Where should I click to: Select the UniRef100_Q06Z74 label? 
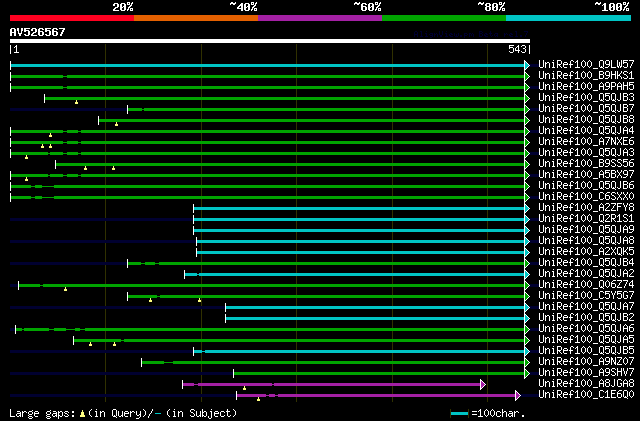(x=586, y=285)
